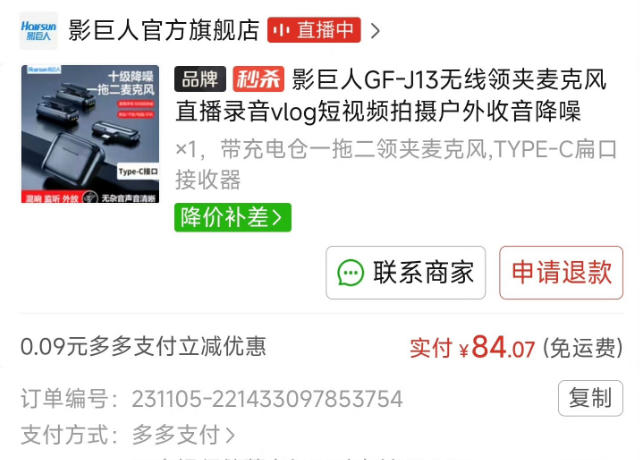Viewport: 640px width, 460px height.
Task: Open the Hairsun store logo
Action: tap(38, 31)
